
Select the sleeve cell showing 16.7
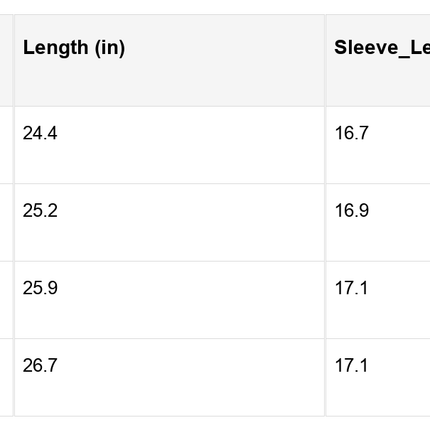coord(378,145)
